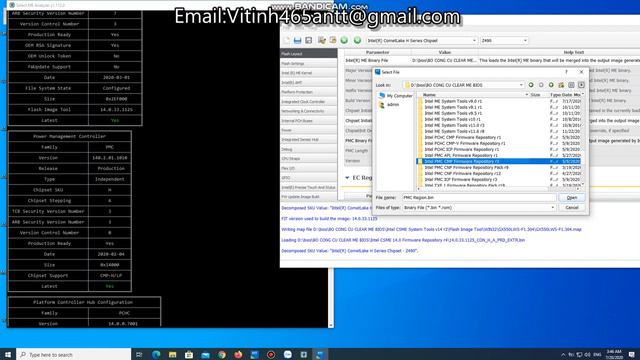This screenshot has height=360, width=640.
Task: Click Create New Folder icon in Select File dialog
Action: [x=561, y=85]
